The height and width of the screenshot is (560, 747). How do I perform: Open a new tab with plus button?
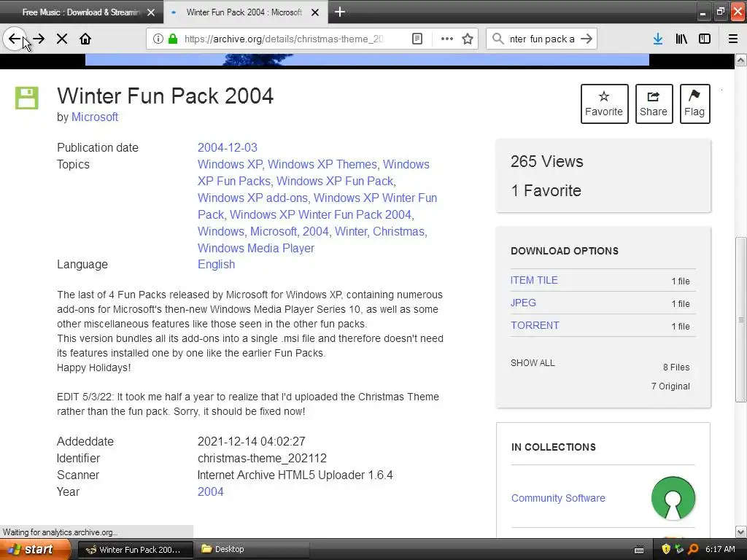[340, 12]
